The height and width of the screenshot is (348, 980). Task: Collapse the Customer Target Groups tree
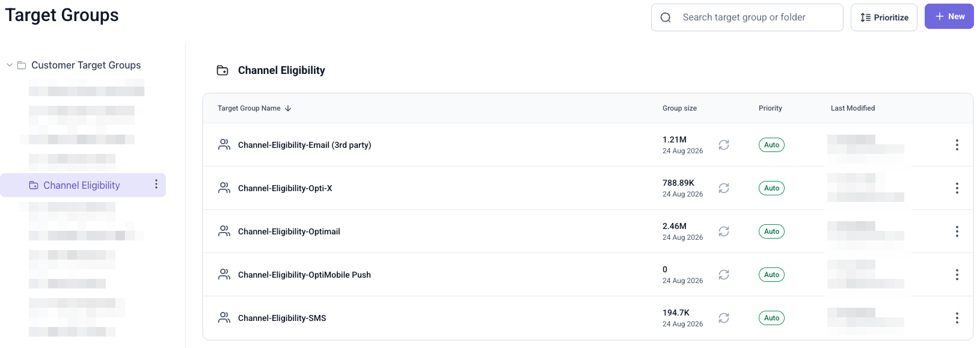(10, 65)
